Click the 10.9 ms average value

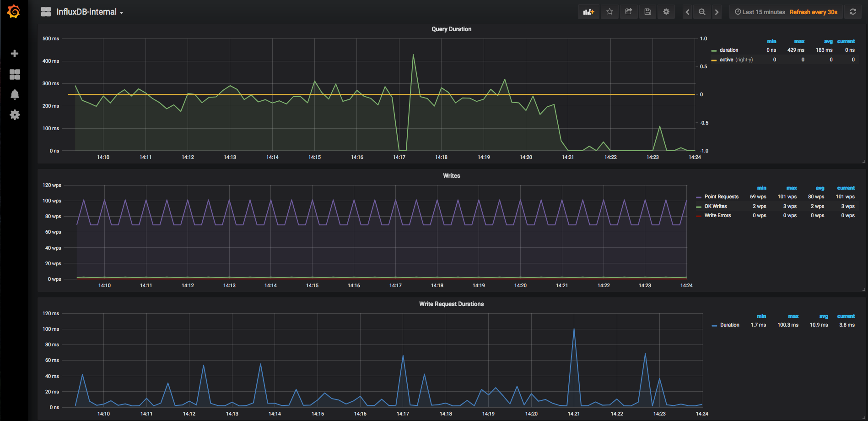[x=819, y=325]
